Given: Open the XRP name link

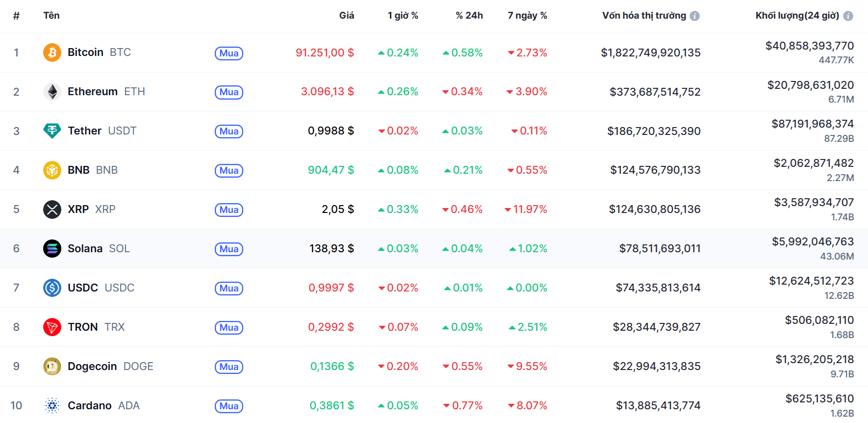Looking at the screenshot, I should coord(92,210).
